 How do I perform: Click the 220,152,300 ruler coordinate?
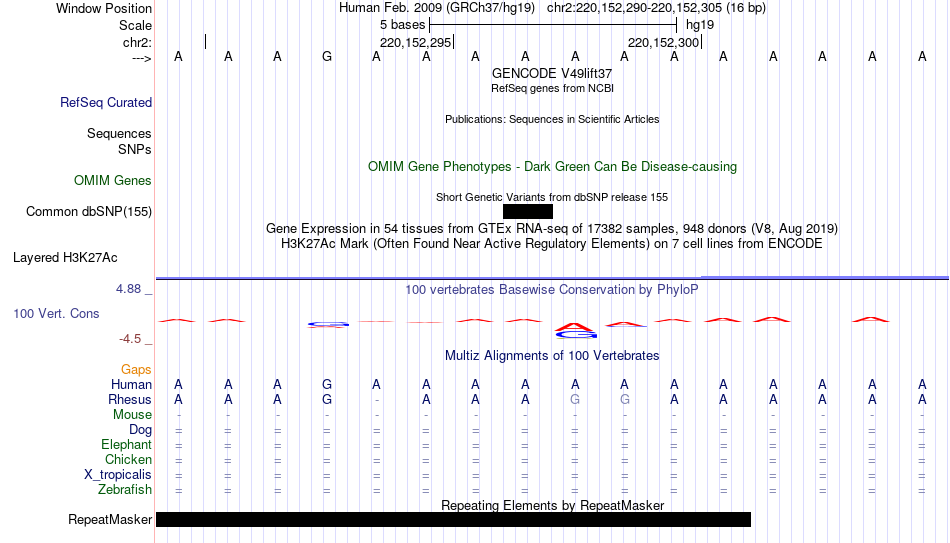click(x=663, y=42)
